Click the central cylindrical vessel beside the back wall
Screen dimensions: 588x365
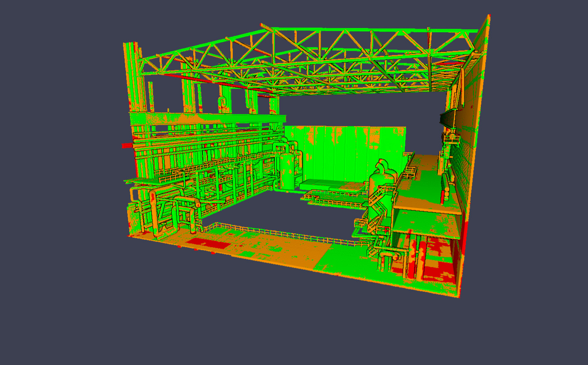(288, 170)
